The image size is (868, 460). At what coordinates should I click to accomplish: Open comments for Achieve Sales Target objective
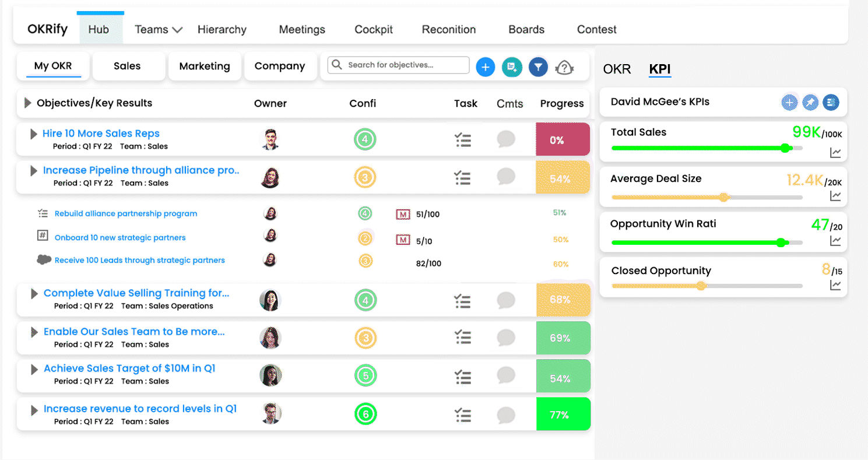[x=506, y=376]
